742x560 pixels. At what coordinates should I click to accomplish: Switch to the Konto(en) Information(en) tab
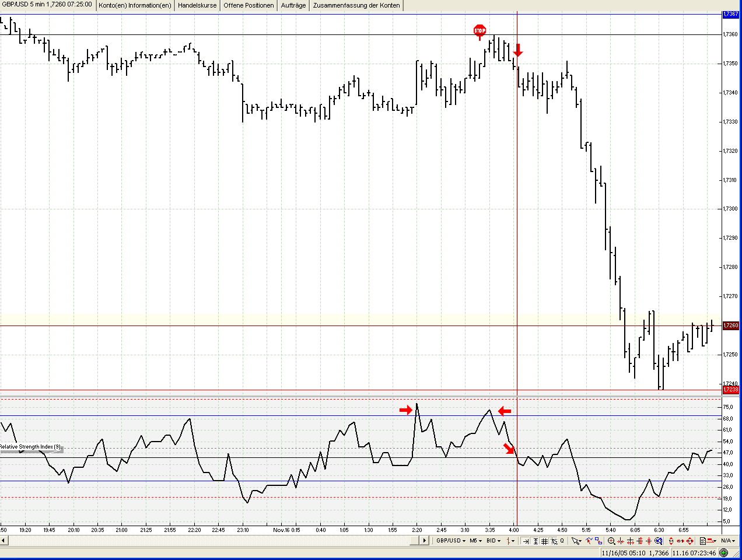click(x=135, y=5)
